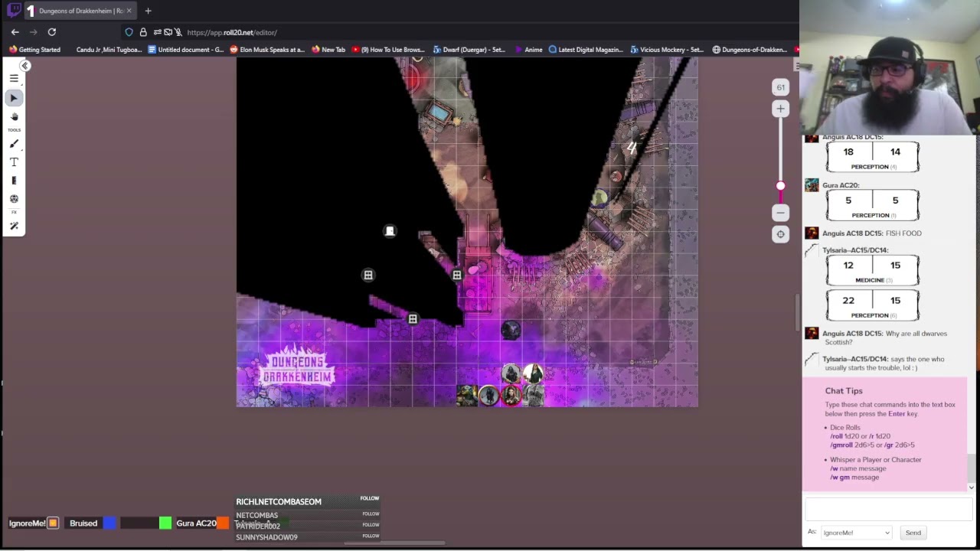Collapse the Roll20 toolbar with double chevron

pyautogui.click(x=25, y=66)
